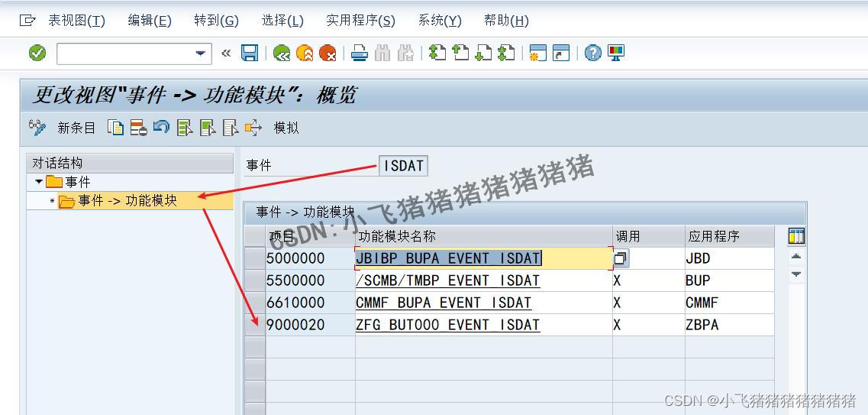Click the ZBPA application cell
The width and height of the screenshot is (868, 415).
730,325
